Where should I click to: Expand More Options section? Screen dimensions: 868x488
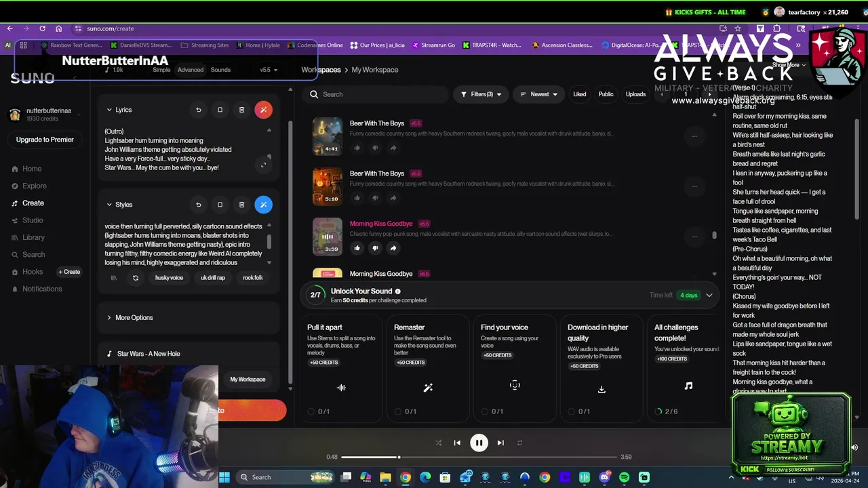pyautogui.click(x=130, y=317)
